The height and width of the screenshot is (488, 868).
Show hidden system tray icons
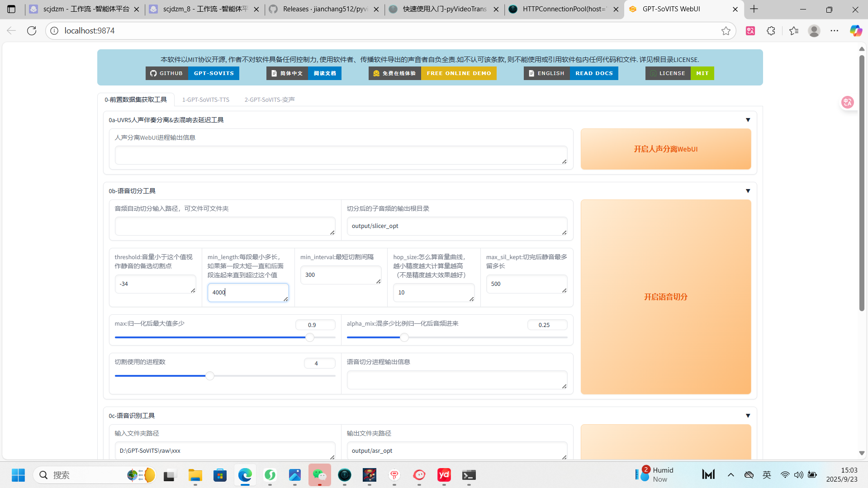731,475
